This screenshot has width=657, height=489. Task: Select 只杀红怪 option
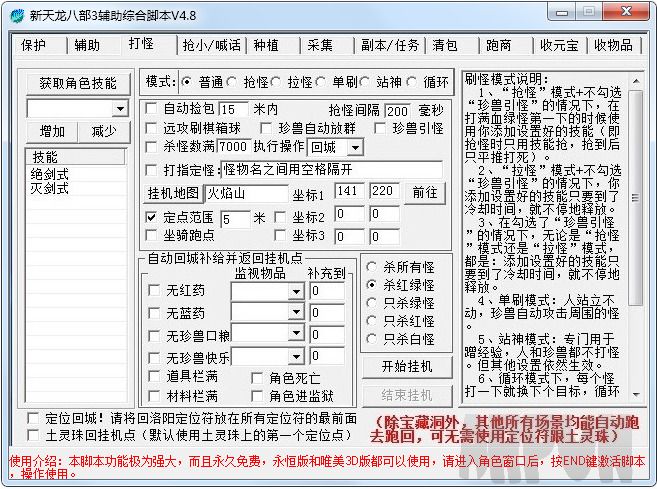coord(371,321)
